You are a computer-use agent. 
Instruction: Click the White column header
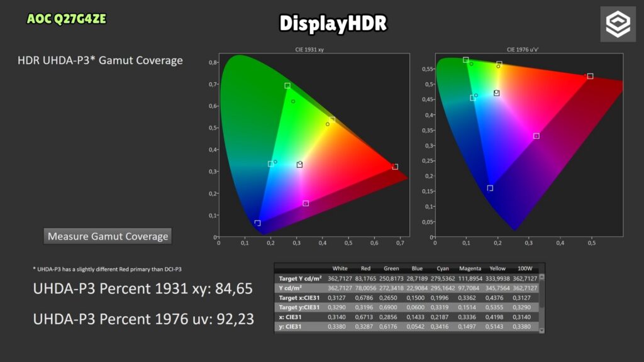tap(340, 268)
